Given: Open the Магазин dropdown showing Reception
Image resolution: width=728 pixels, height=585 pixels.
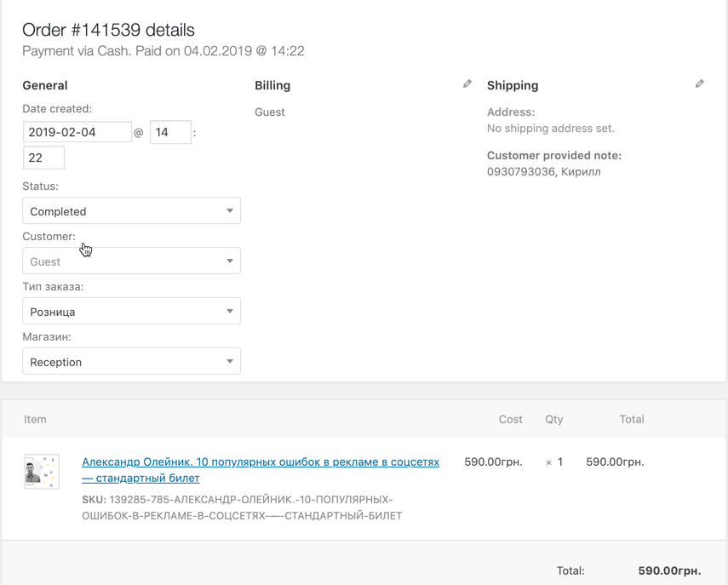Looking at the screenshot, I should [131, 361].
